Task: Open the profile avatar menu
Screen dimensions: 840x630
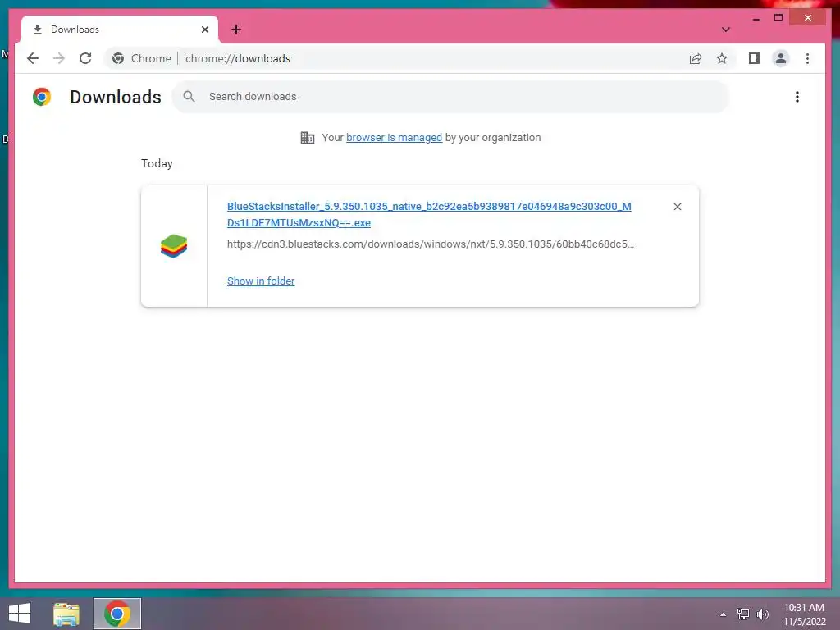Action: (x=781, y=58)
